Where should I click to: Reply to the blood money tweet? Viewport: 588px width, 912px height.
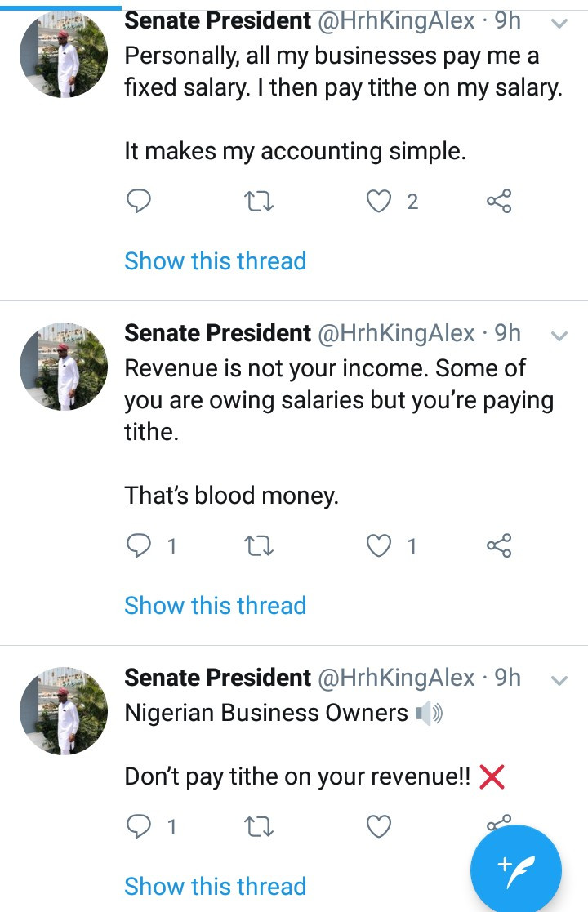140,545
